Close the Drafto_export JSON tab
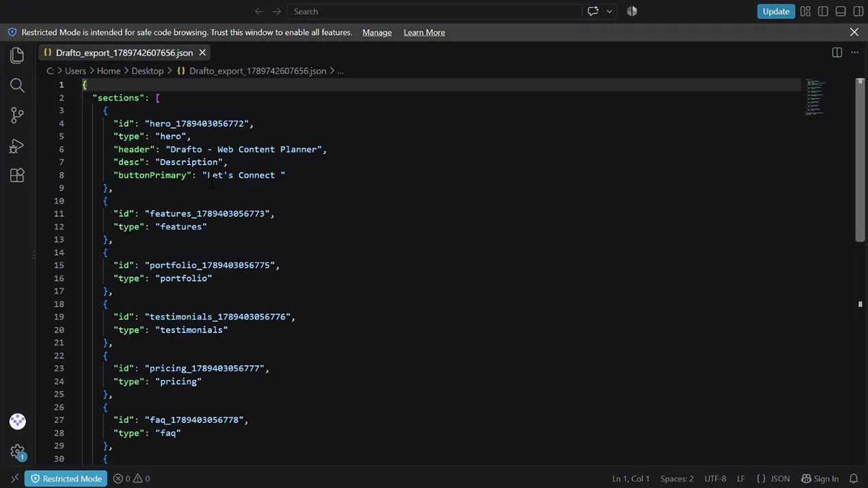 tap(202, 53)
